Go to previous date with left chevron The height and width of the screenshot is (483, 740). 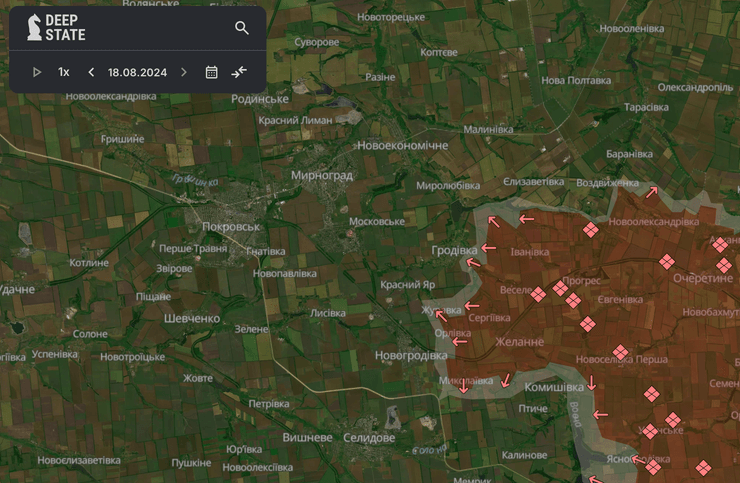point(91,72)
